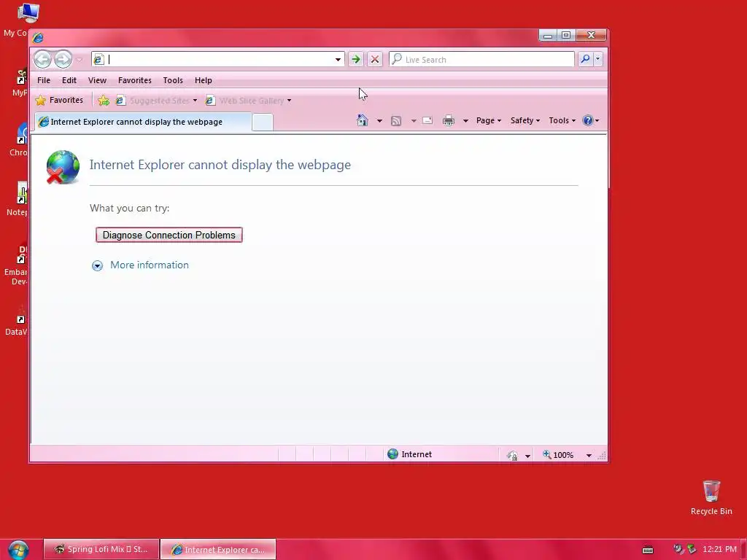Open the View menu

(x=97, y=80)
